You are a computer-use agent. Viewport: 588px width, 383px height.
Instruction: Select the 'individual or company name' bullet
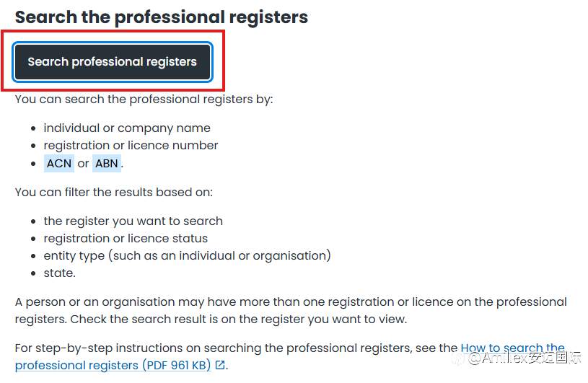[127, 128]
